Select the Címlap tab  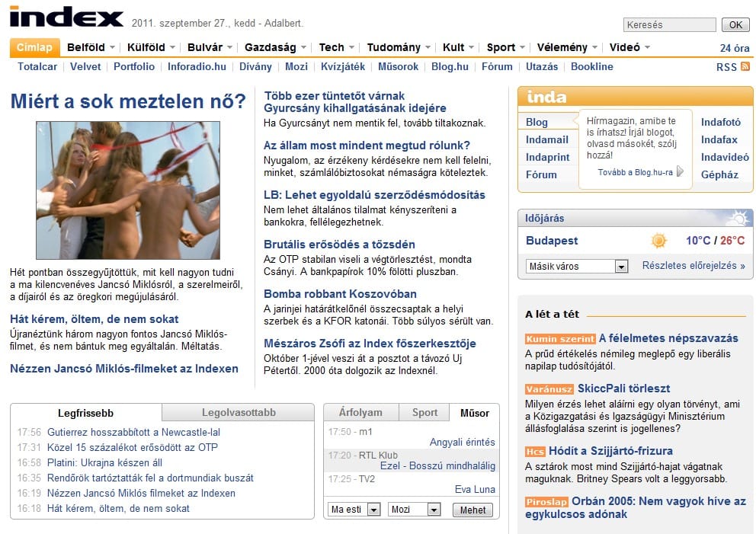coord(35,47)
